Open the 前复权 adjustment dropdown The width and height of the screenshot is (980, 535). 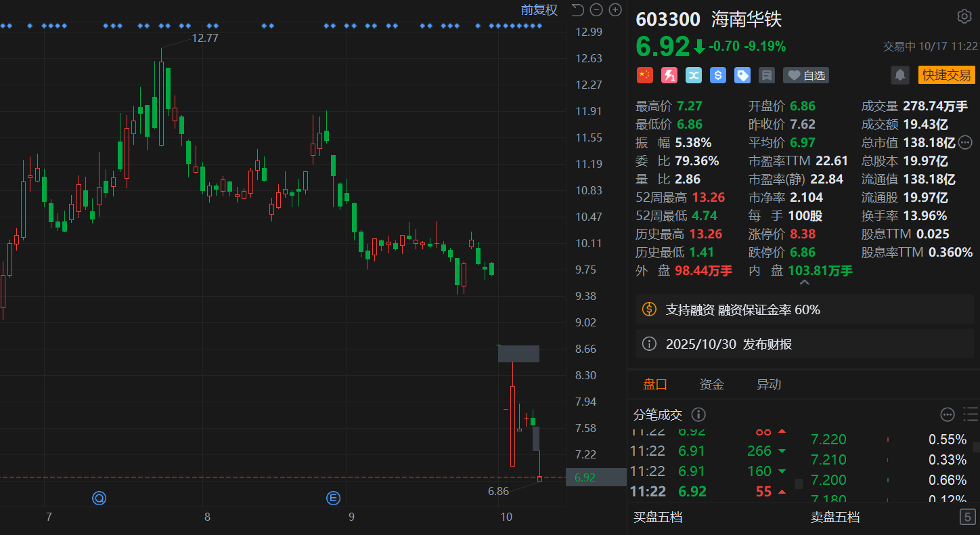[x=539, y=9]
